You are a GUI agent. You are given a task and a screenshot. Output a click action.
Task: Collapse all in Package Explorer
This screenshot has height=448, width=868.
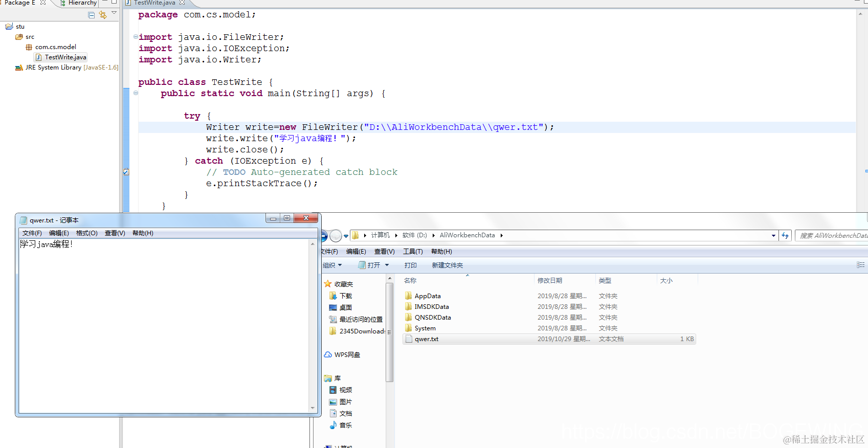pyautogui.click(x=91, y=15)
